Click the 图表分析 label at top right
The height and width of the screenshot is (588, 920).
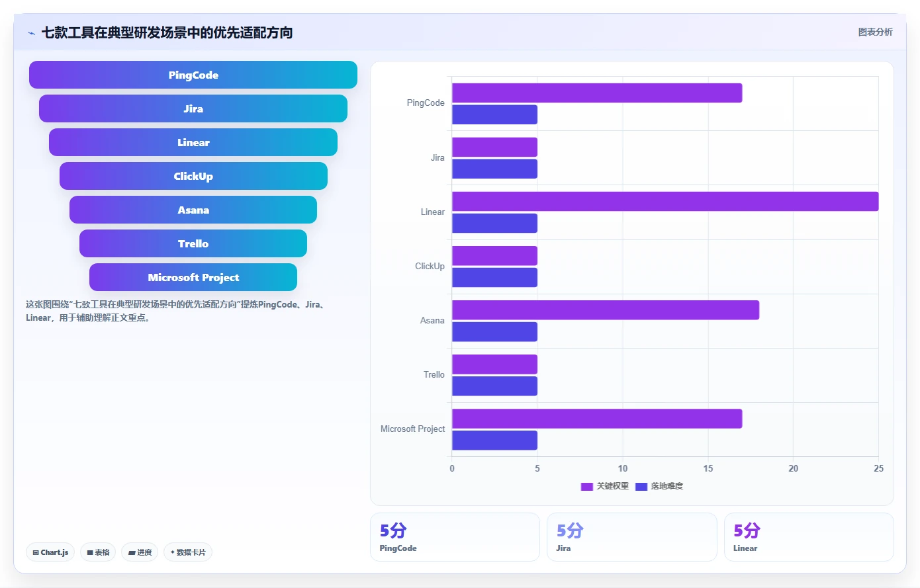pyautogui.click(x=875, y=32)
